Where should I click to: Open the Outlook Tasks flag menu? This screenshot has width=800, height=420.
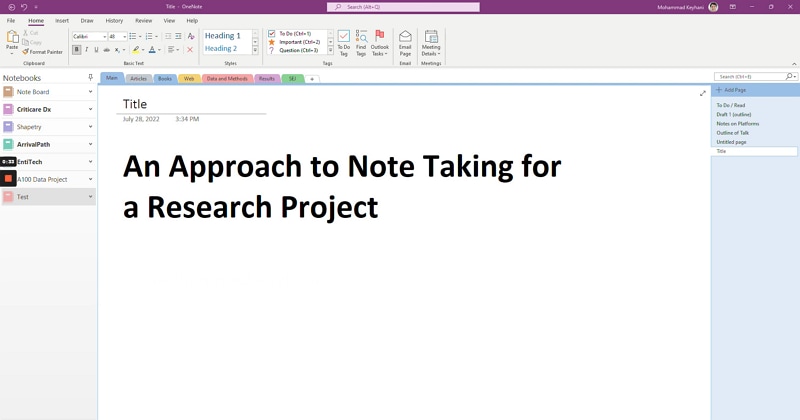(x=380, y=43)
